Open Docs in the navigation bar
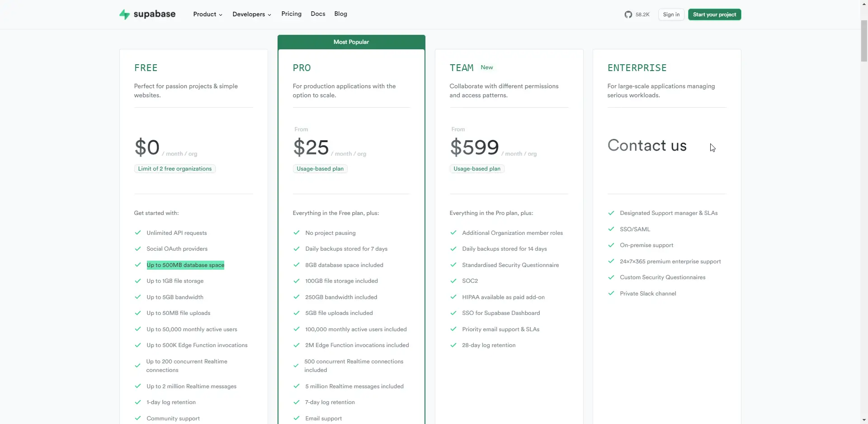The width and height of the screenshot is (868, 424). 318,14
